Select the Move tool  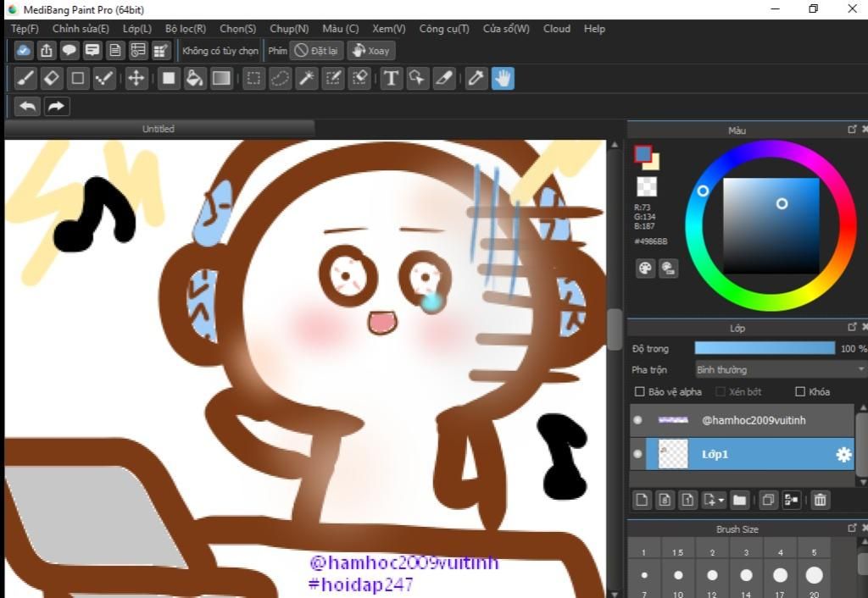point(136,78)
